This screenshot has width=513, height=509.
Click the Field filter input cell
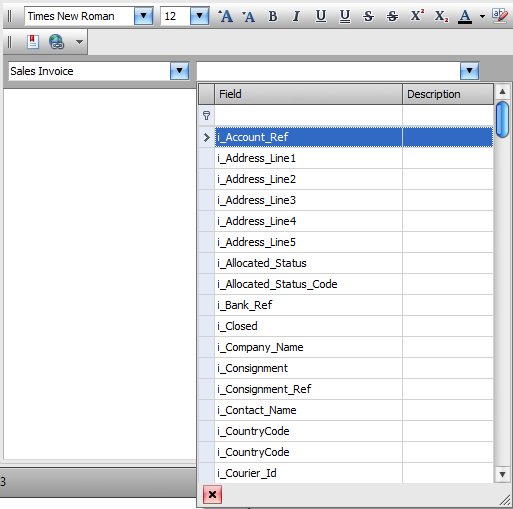[x=308, y=115]
